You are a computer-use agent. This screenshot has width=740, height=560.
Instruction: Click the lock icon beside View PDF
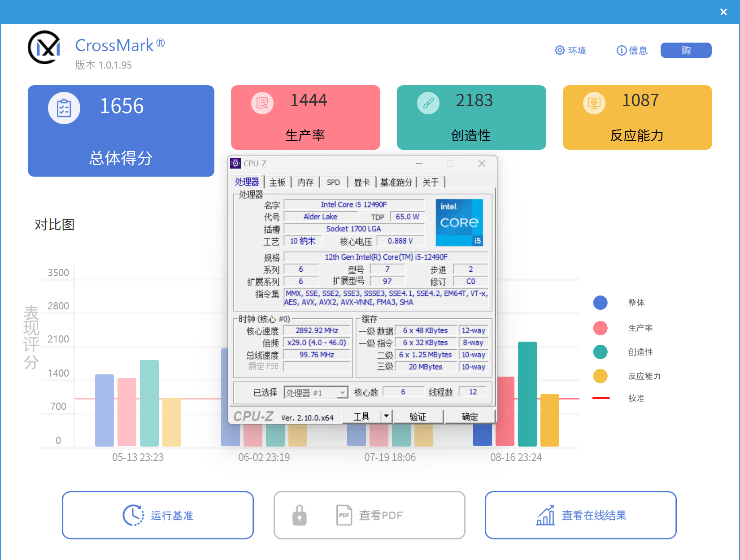[x=299, y=515]
